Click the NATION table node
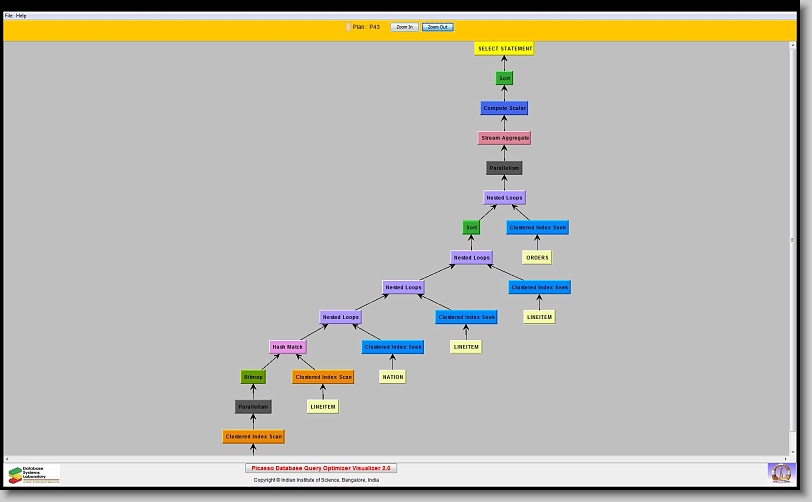This screenshot has height=502, width=812. (x=393, y=377)
